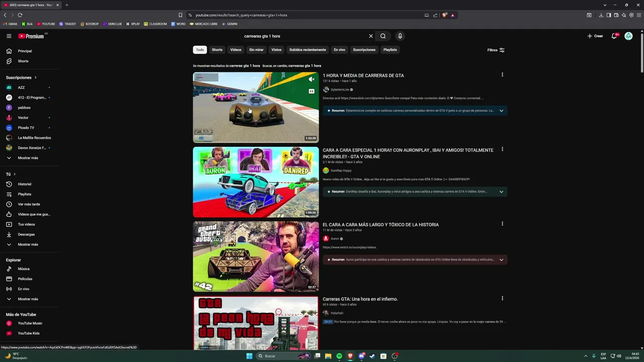Viewport: 644px width, 362px height.
Task: Select the Playlists filter chip
Action: pos(390,50)
